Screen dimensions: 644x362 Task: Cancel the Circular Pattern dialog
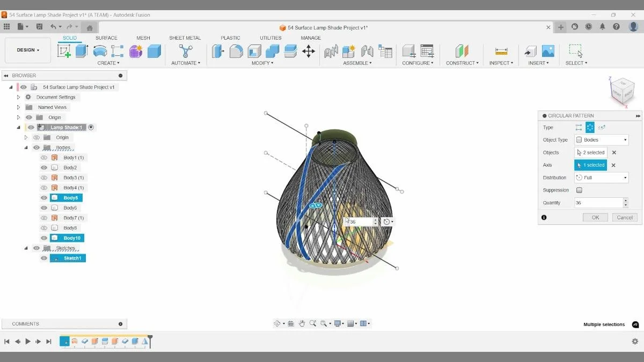click(625, 218)
